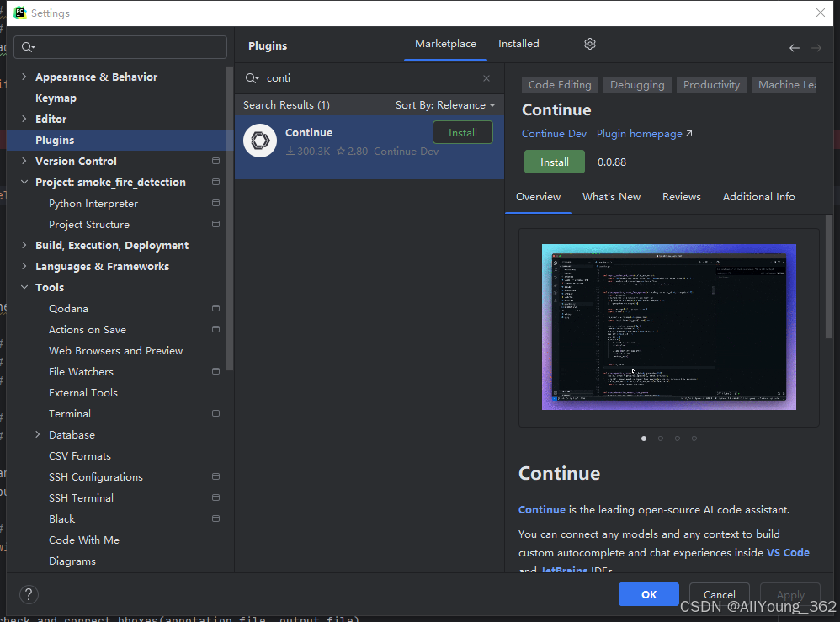Select Code With Me item

tap(84, 540)
